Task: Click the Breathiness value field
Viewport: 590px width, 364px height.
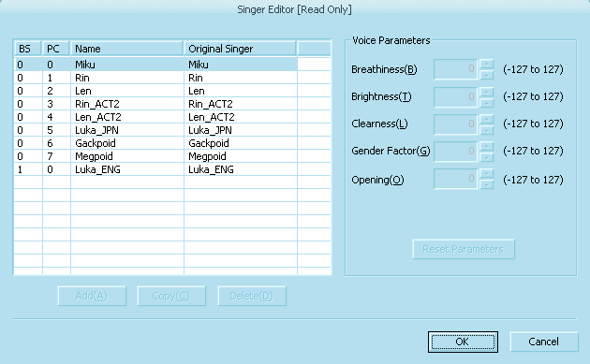Action: 456,69
